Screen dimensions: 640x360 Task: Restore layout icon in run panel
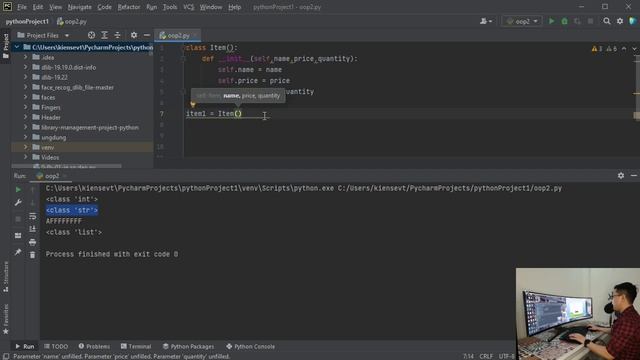[x=18, y=236]
